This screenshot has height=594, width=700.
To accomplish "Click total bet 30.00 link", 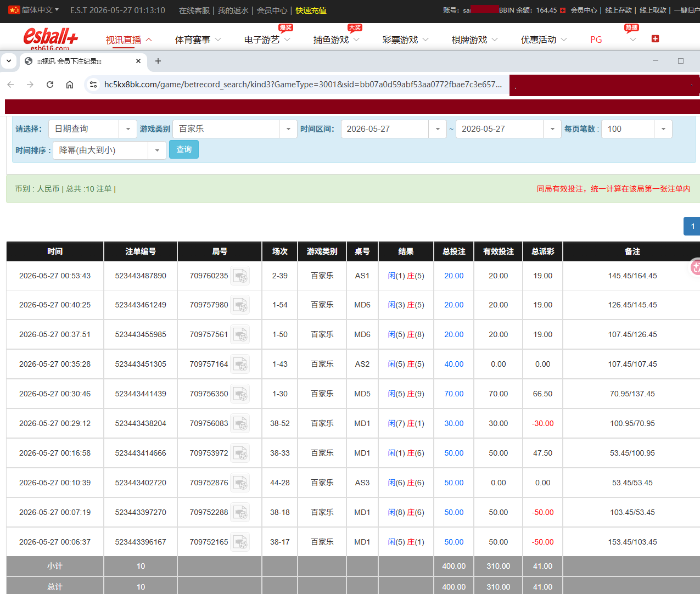I will point(454,423).
